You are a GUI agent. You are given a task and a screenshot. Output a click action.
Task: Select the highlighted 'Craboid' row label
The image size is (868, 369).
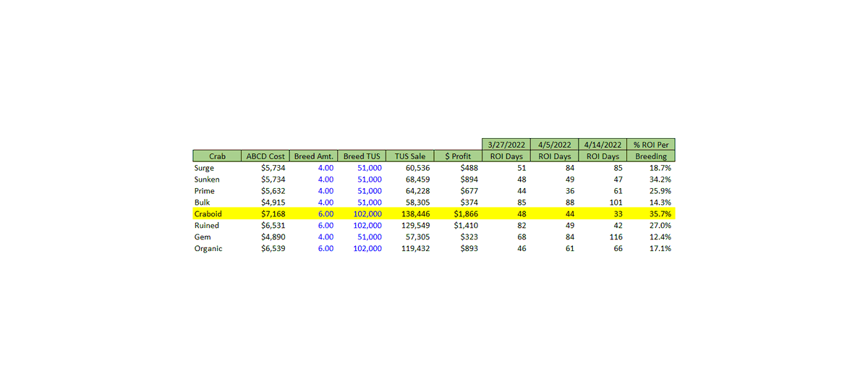pyautogui.click(x=208, y=214)
